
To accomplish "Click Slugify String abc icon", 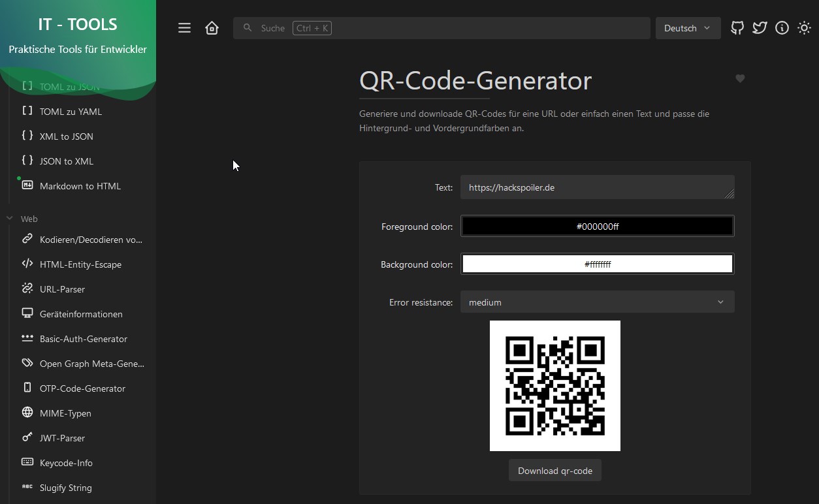I will pos(27,487).
